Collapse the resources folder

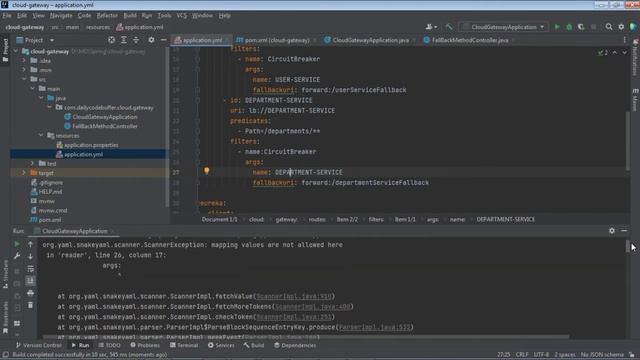tap(41, 135)
